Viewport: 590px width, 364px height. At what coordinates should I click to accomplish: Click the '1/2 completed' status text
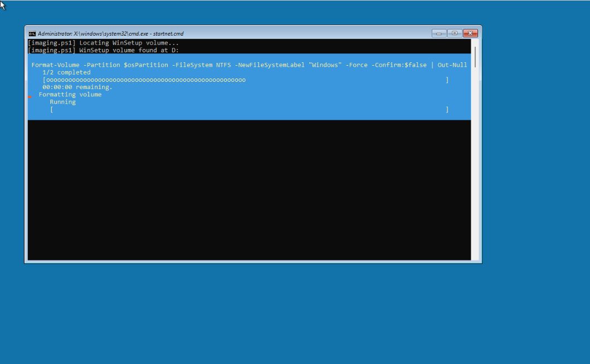[67, 72]
